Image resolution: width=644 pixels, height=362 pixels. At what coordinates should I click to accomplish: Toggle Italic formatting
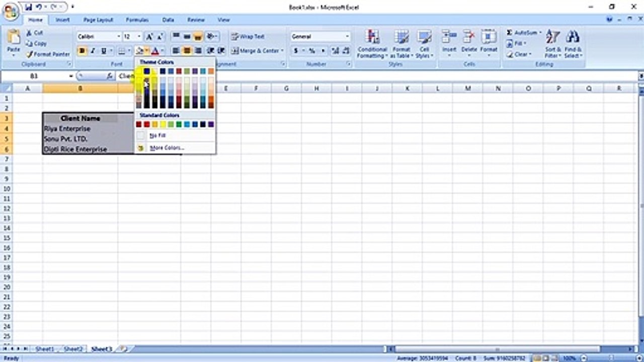(93, 51)
